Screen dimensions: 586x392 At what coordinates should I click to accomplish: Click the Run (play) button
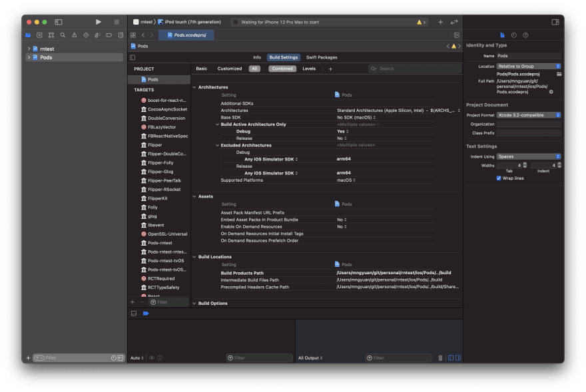99,22
